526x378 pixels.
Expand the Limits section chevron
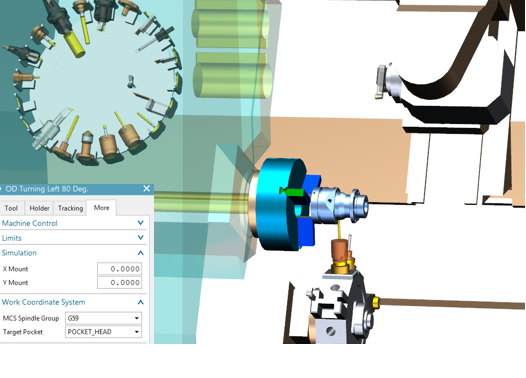141,237
